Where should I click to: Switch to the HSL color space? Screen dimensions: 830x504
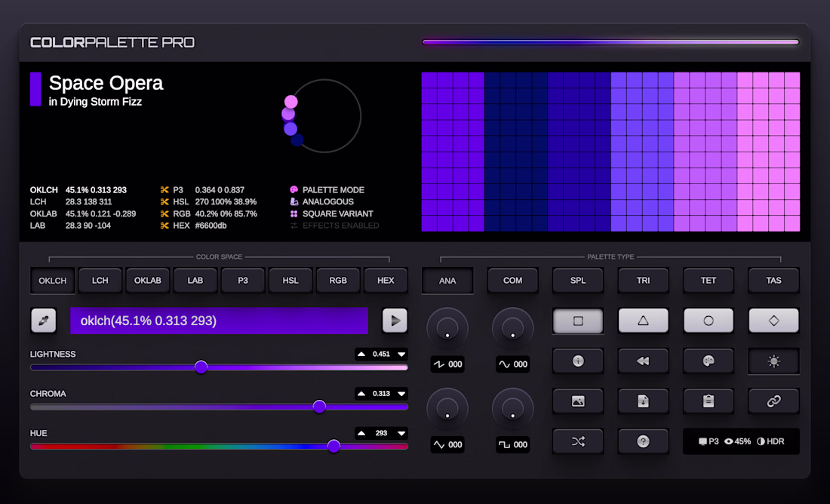[290, 281]
